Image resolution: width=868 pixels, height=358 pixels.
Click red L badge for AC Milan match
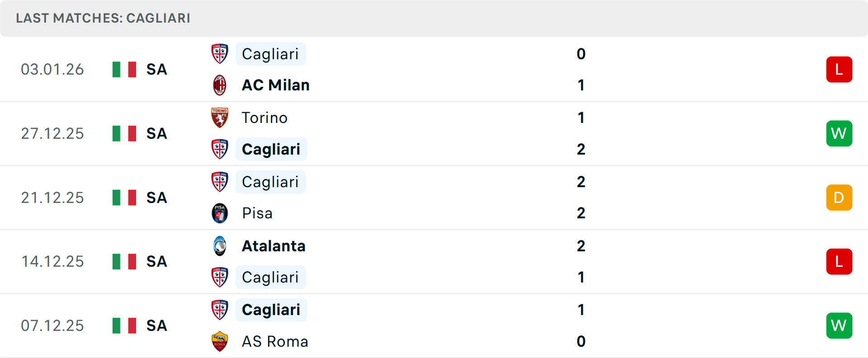tap(839, 70)
